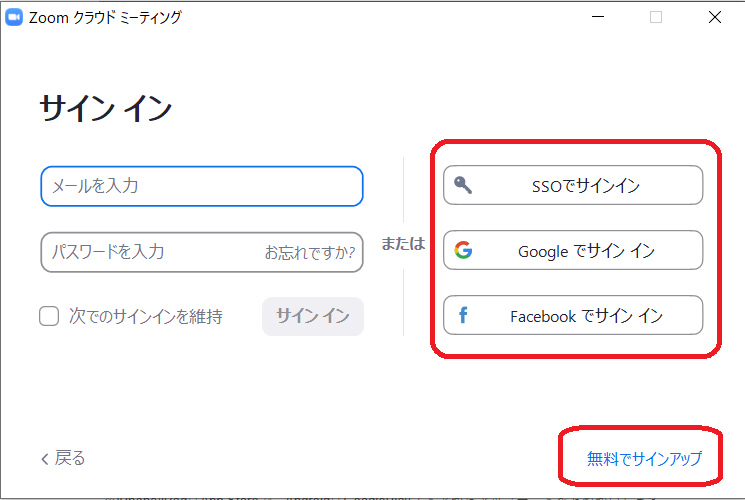This screenshot has height=500, width=745.
Task: Sign in with Google button
Action: click(x=573, y=251)
